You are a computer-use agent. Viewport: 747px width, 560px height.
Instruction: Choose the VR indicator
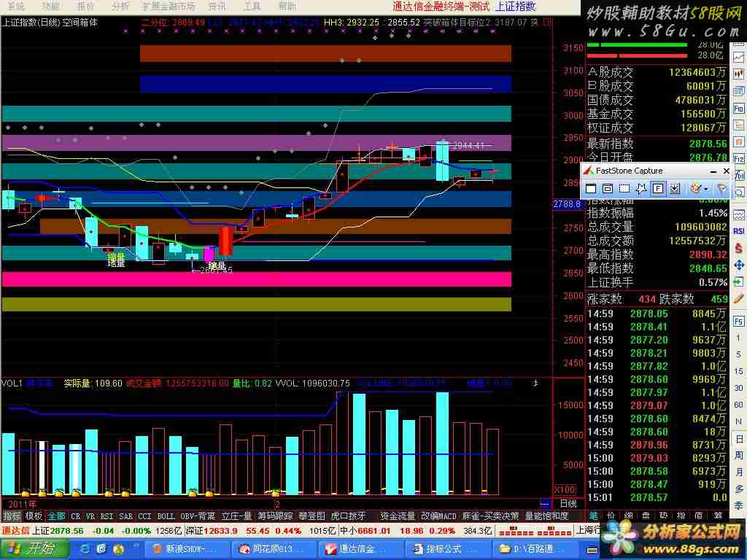point(90,516)
